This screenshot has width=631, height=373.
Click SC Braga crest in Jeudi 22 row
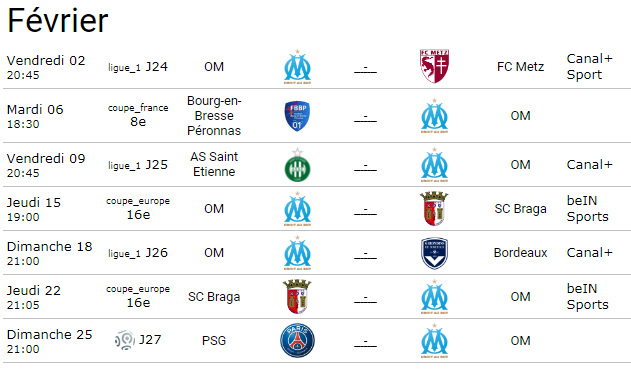tap(297, 297)
